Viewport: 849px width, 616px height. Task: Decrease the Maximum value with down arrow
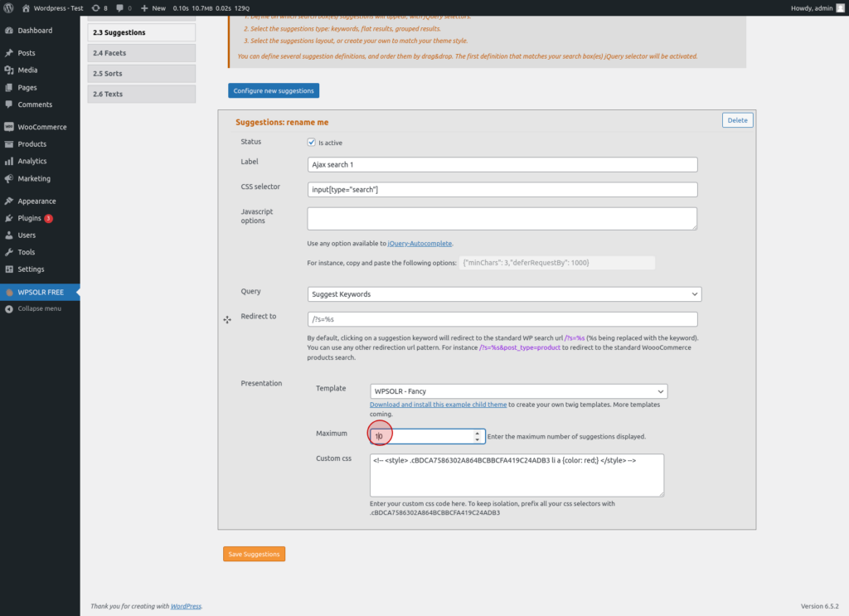click(x=477, y=439)
